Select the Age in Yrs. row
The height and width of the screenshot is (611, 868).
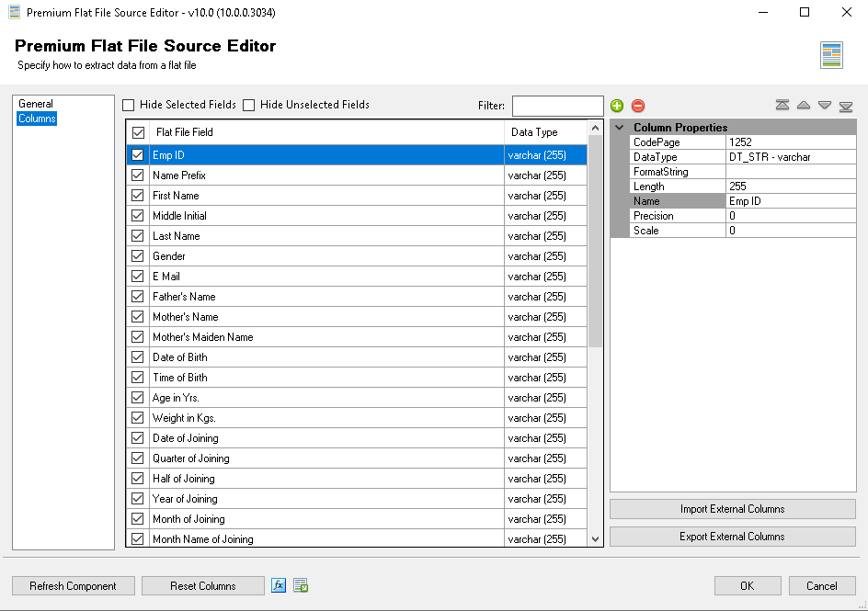tap(357, 398)
